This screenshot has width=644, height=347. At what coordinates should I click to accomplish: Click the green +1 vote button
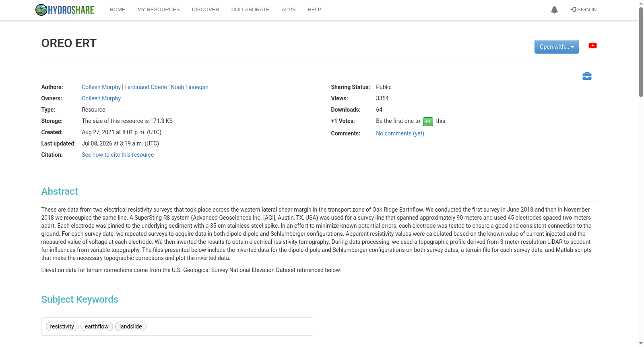pyautogui.click(x=428, y=121)
